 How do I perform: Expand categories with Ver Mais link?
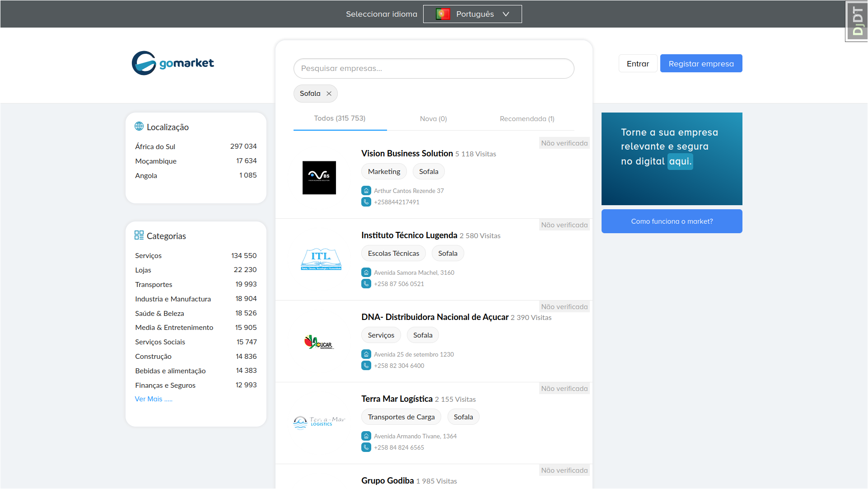coord(154,399)
